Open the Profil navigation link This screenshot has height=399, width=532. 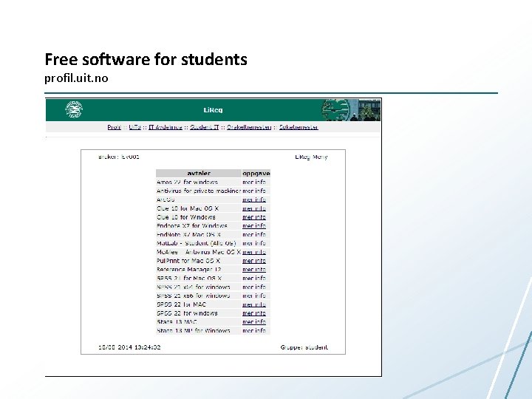[114, 127]
